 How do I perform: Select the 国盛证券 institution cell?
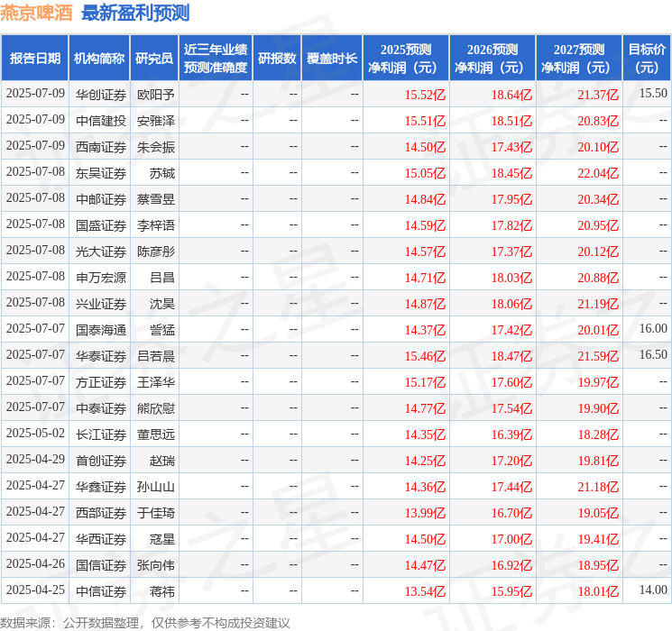click(x=101, y=225)
